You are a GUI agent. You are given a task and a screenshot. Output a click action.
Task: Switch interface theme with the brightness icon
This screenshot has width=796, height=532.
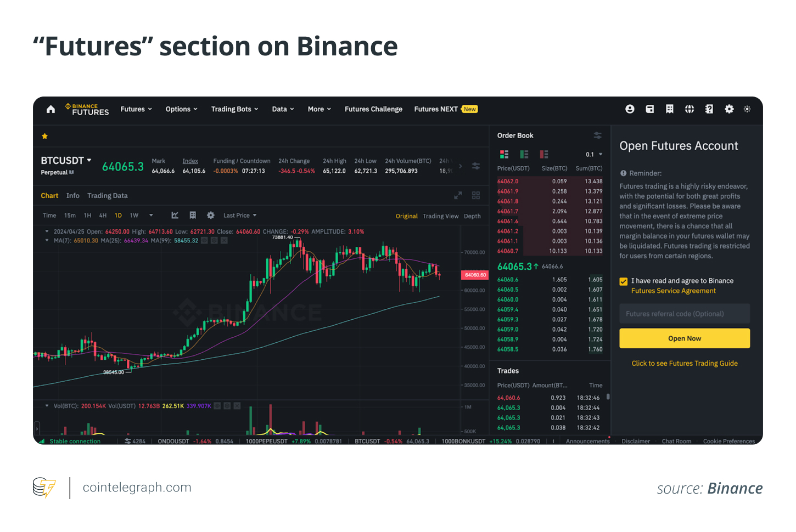click(747, 109)
